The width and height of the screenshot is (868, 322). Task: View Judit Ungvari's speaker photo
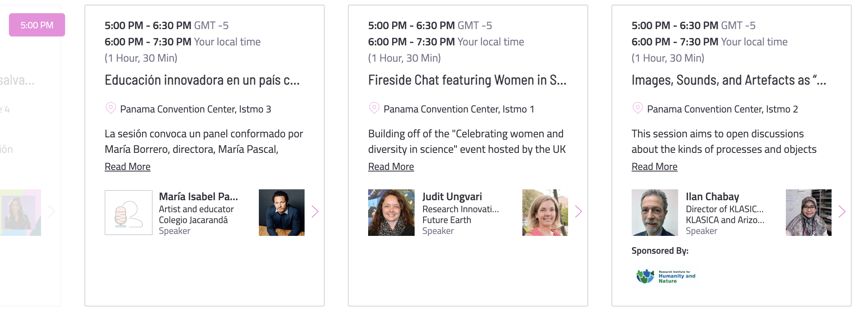tap(391, 213)
